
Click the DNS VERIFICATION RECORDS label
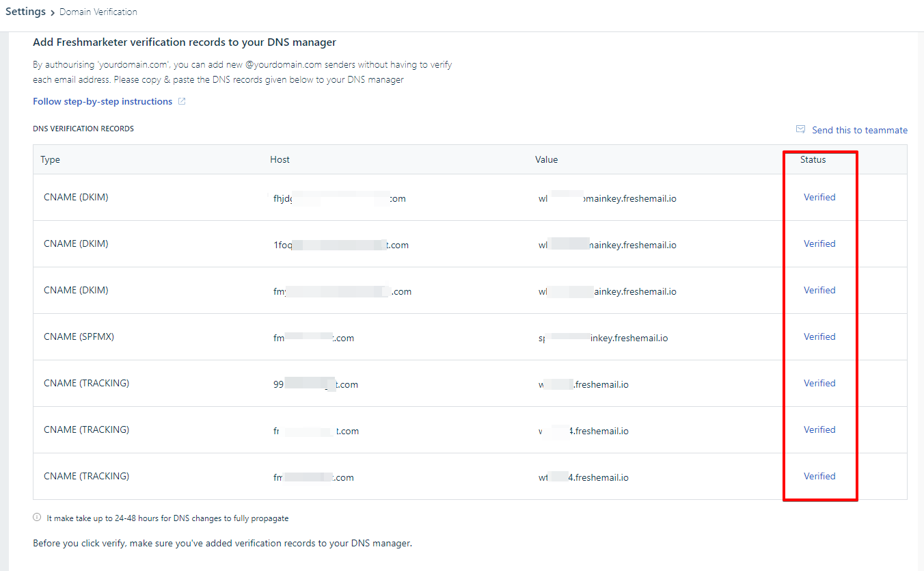(83, 129)
